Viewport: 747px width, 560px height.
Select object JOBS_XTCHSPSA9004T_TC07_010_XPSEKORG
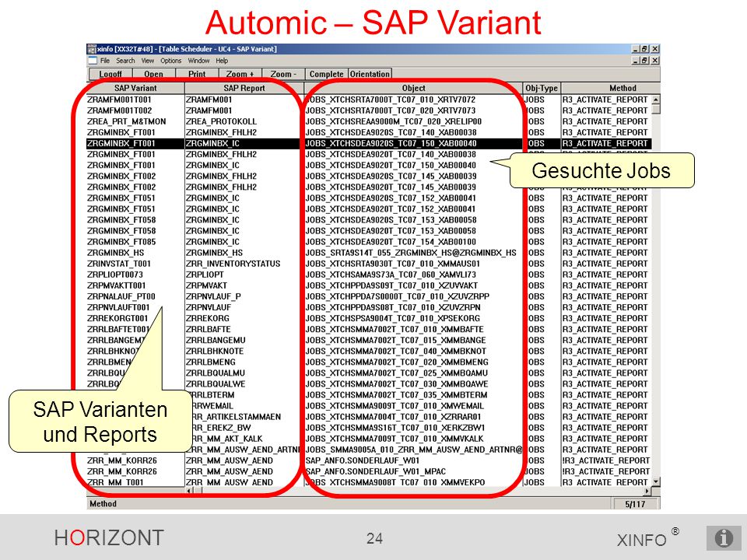click(392, 319)
